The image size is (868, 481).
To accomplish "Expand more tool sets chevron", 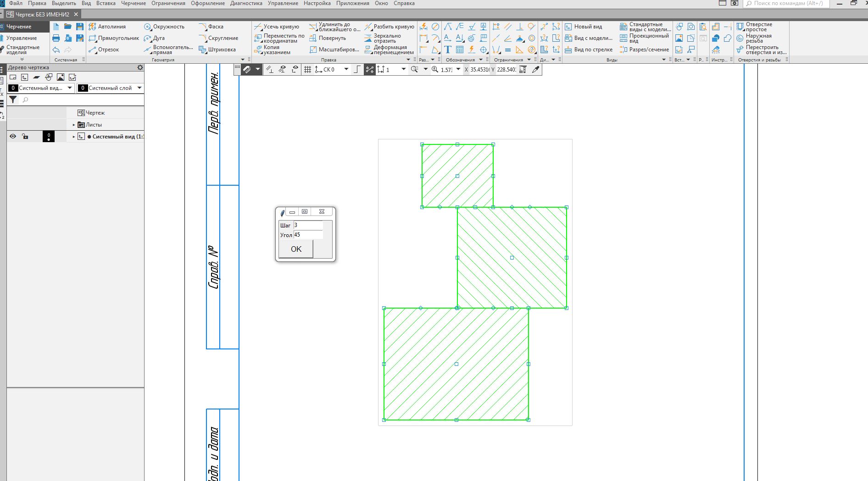I will pyautogui.click(x=22, y=59).
